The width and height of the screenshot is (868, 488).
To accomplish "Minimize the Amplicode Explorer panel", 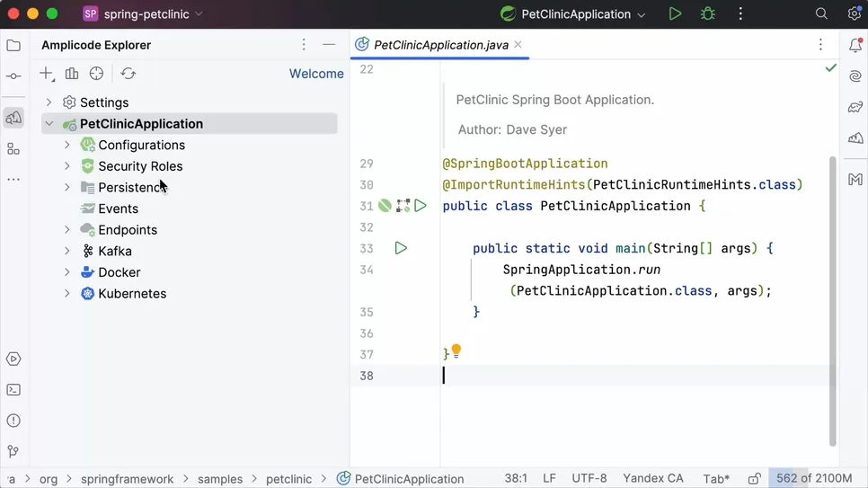I will click(x=329, y=45).
